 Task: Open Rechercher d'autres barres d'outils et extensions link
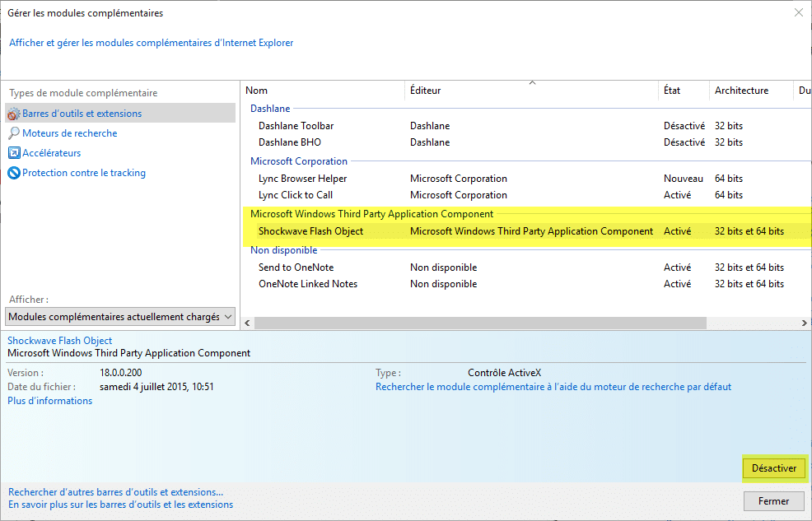115,492
